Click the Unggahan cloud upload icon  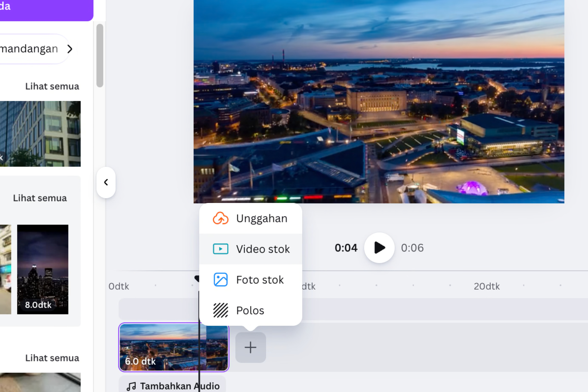click(221, 218)
